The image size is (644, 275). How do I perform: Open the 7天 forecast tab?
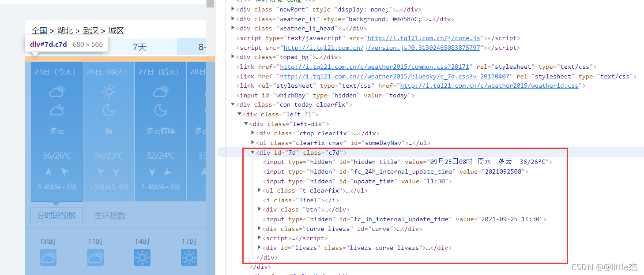[x=139, y=47]
